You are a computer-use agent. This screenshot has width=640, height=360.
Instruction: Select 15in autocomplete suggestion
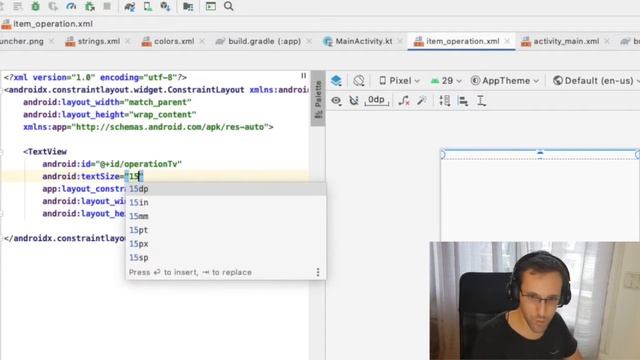pyautogui.click(x=226, y=202)
